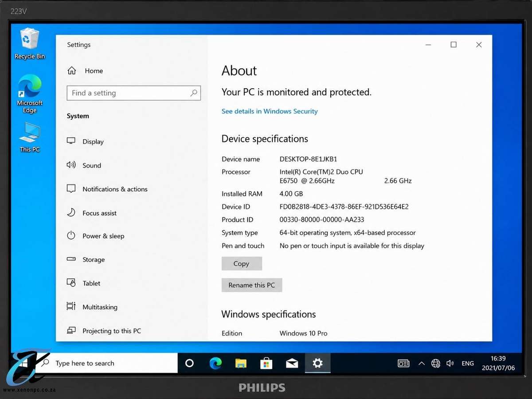
Task: Close the Settings window
Action: tap(479, 45)
